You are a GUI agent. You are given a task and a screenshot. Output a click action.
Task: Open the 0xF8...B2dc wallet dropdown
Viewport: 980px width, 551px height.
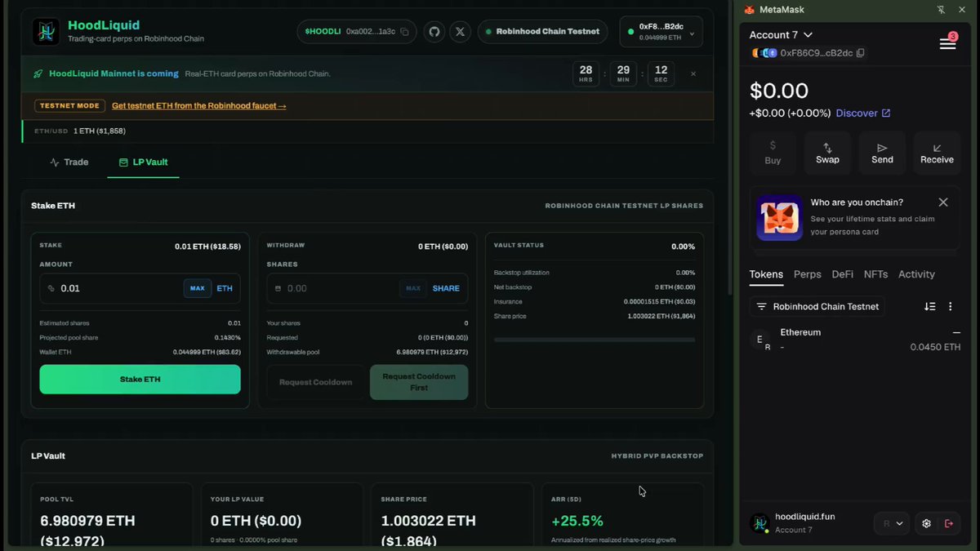point(661,32)
